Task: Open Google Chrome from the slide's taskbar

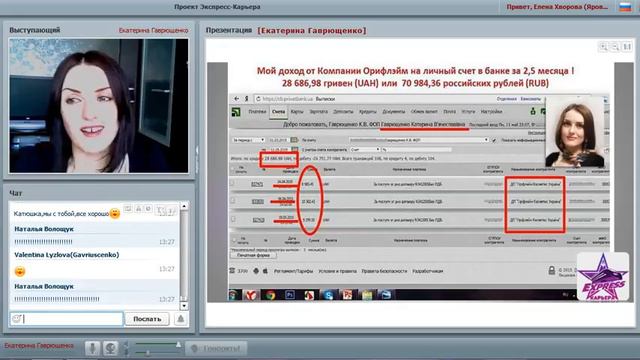Action: pyautogui.click(x=270, y=295)
